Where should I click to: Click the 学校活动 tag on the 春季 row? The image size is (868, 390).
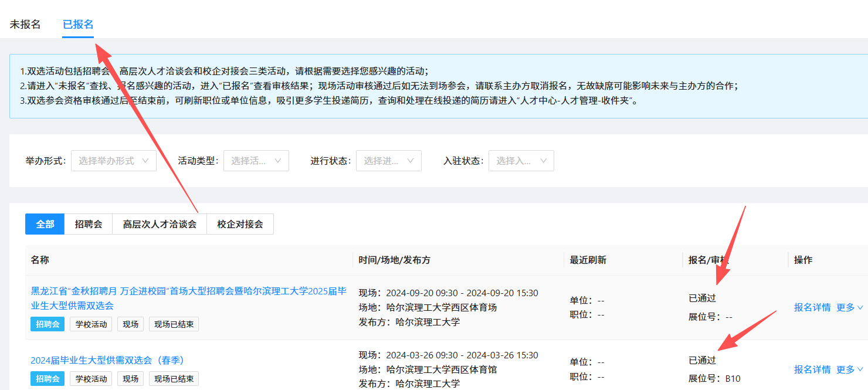(91, 379)
